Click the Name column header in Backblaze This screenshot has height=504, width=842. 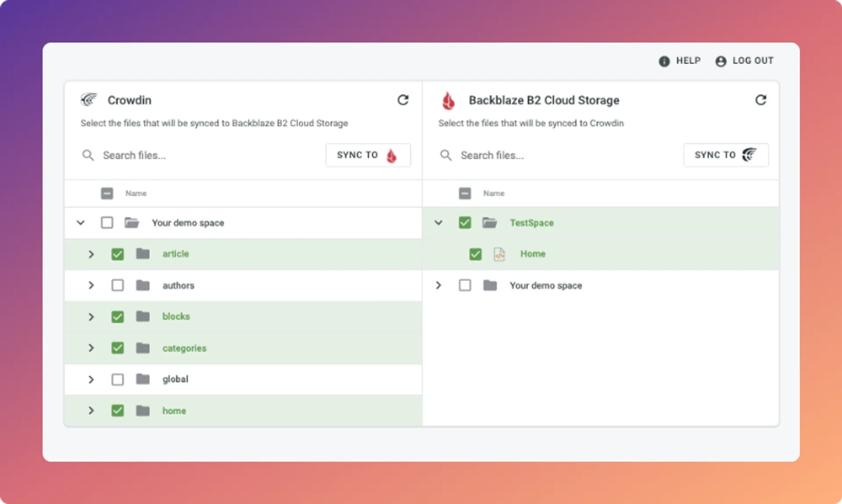pos(494,193)
